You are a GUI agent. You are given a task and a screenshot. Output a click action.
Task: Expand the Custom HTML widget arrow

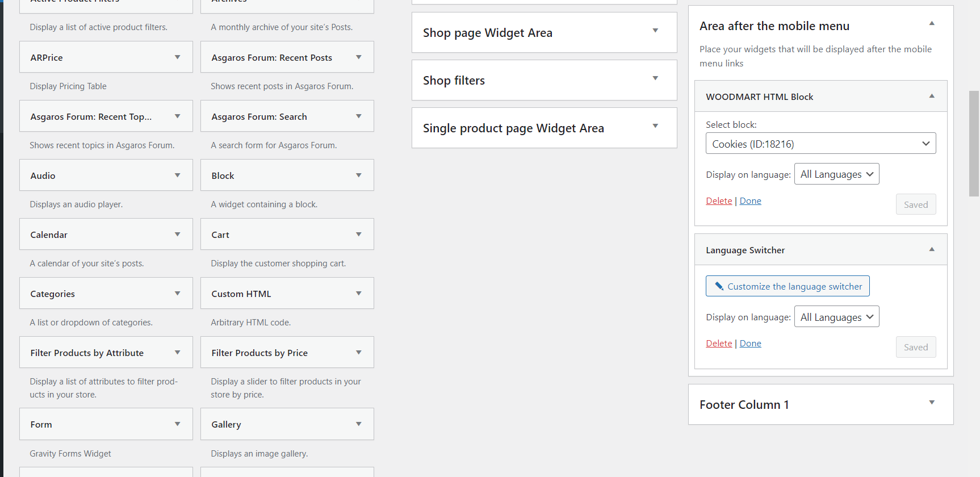coord(359,294)
